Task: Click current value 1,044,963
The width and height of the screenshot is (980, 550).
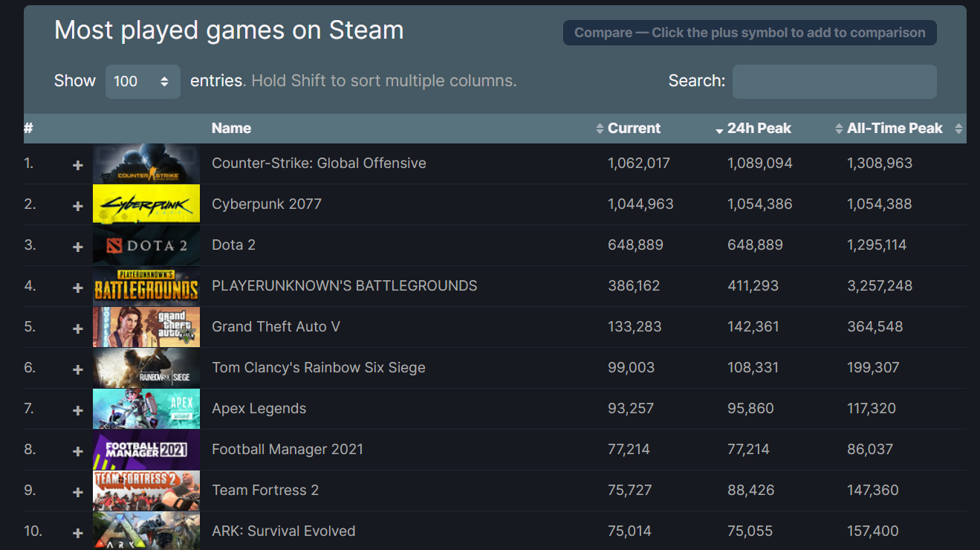Action: coord(640,204)
